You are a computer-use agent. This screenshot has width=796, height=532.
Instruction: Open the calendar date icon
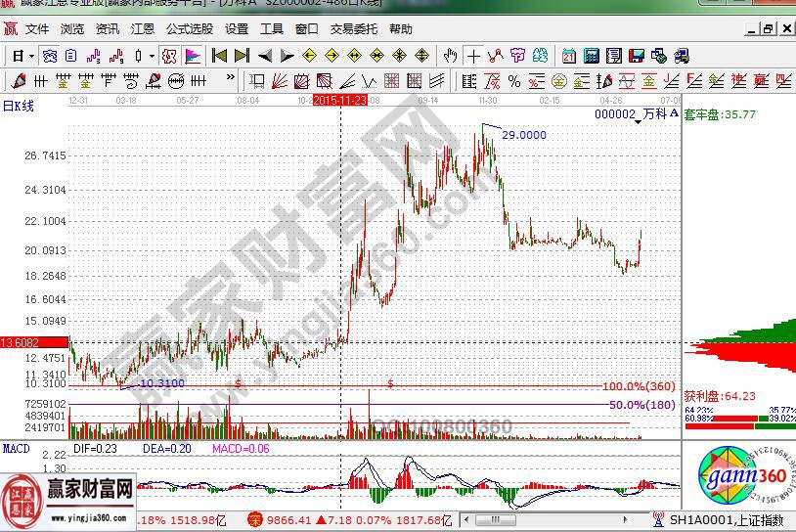pyautogui.click(x=569, y=56)
